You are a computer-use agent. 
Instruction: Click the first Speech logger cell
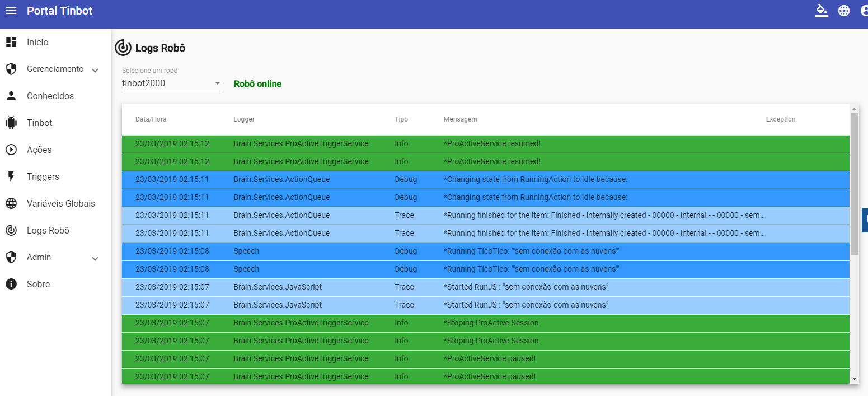(246, 251)
